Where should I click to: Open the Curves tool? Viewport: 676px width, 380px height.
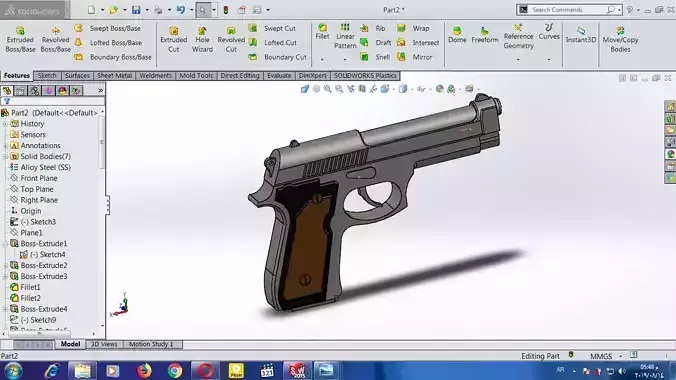pos(549,32)
